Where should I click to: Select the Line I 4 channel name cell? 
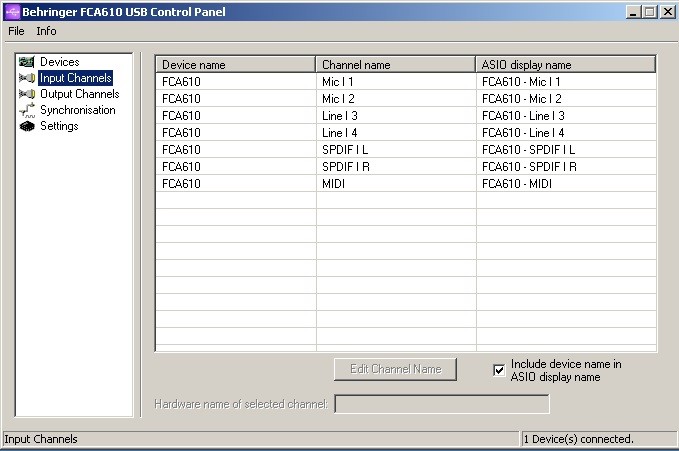396,133
